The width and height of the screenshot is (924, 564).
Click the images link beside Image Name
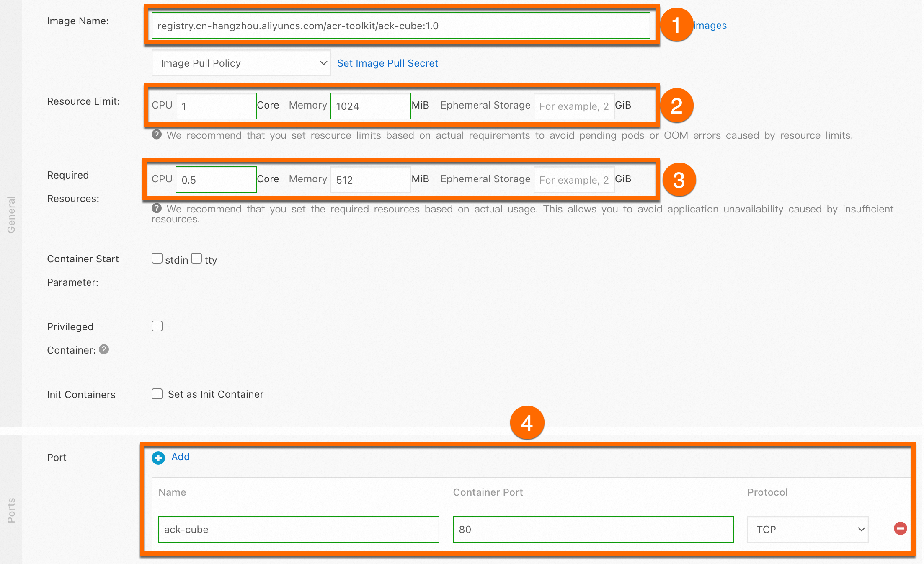pos(710,26)
